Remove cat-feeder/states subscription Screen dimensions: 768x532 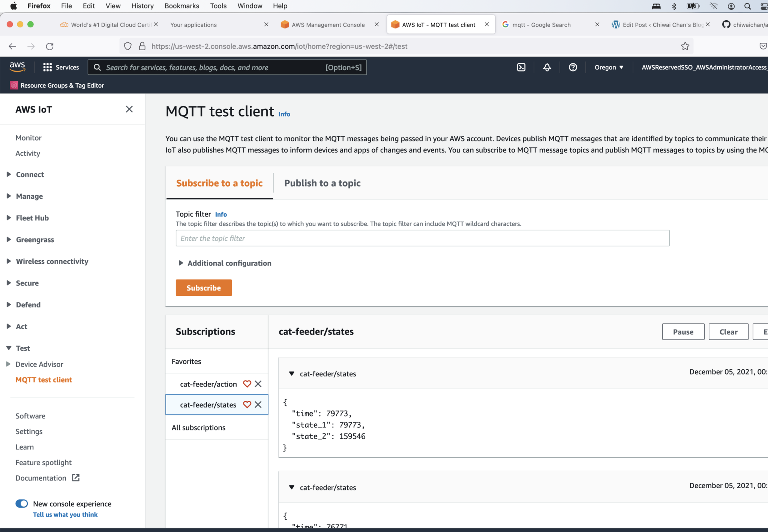click(x=258, y=405)
